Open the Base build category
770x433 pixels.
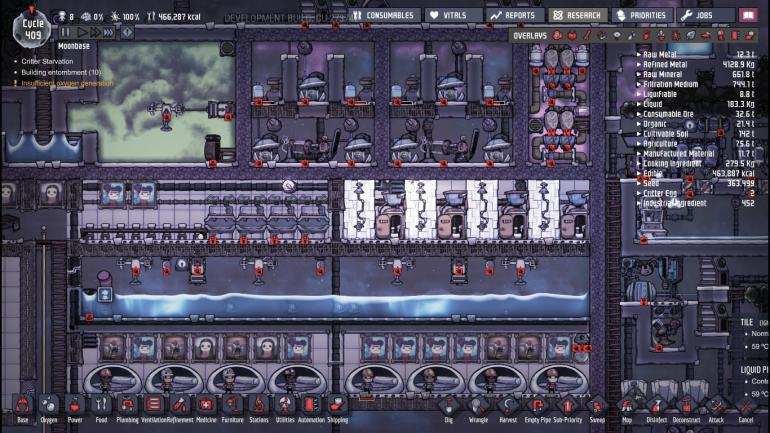click(x=23, y=408)
